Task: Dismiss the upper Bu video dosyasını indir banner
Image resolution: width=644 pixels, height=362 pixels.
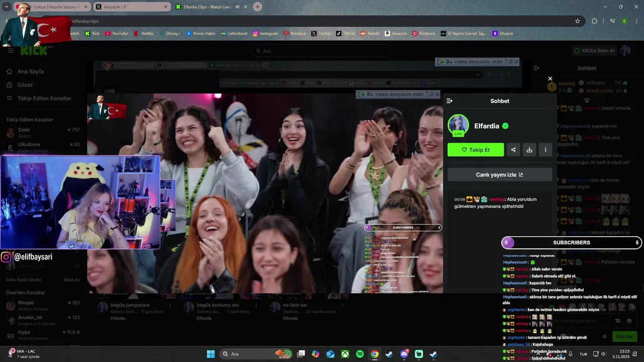Action: point(516,62)
